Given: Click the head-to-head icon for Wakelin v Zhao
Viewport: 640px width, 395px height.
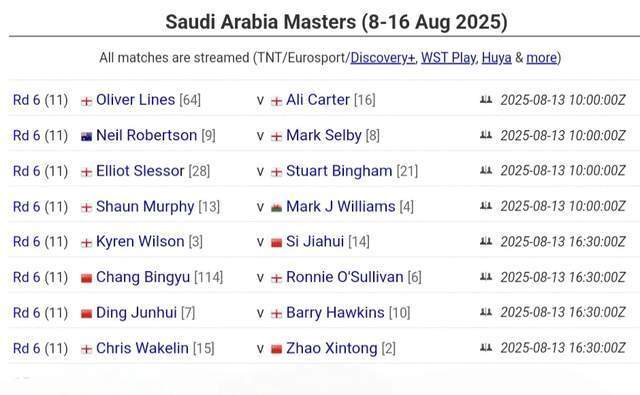Looking at the screenshot, I should (x=486, y=348).
